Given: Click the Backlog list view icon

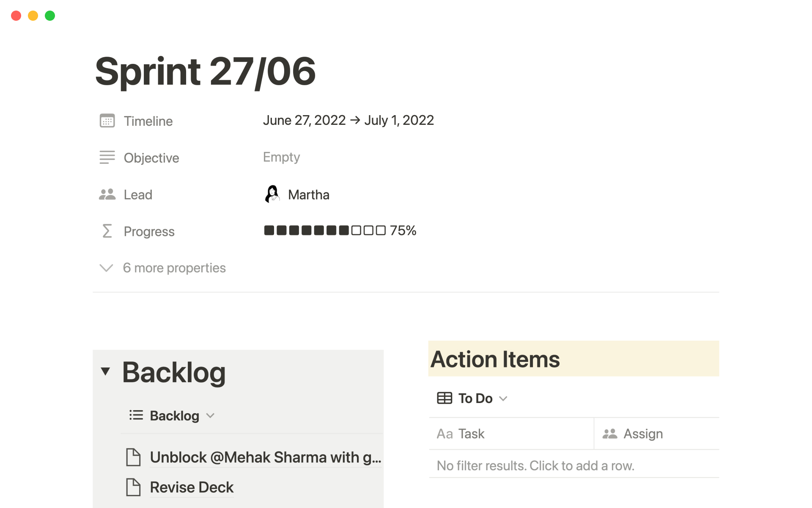Looking at the screenshot, I should 136,415.
